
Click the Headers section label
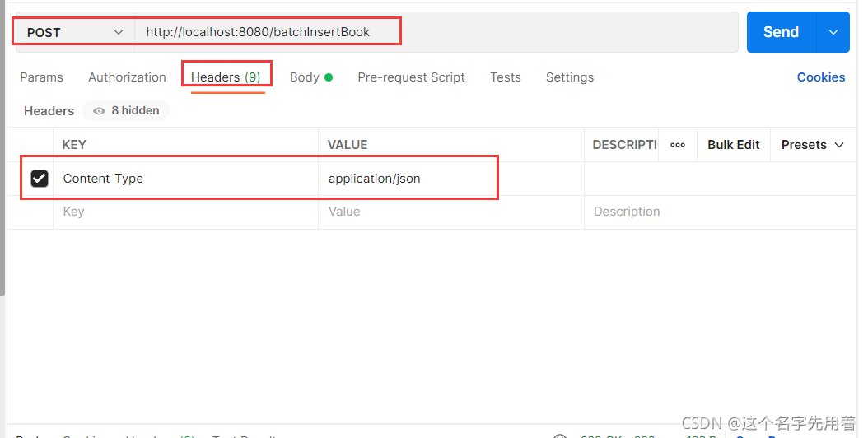click(49, 111)
